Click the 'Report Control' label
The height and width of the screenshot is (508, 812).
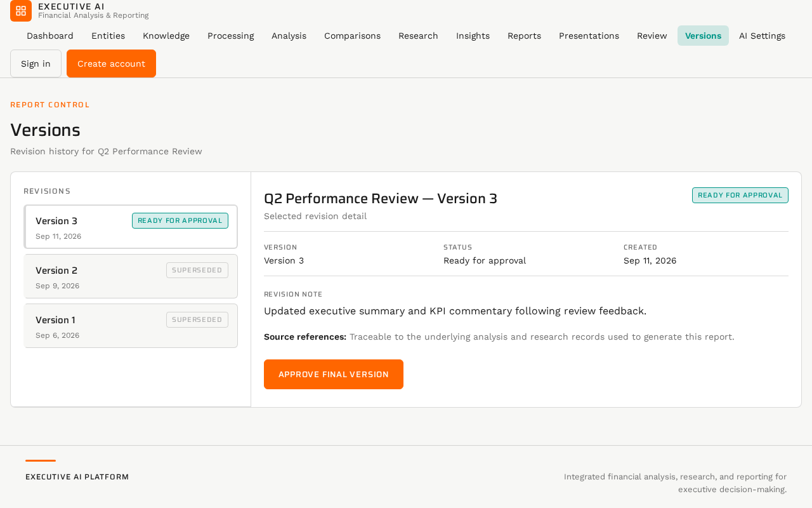50,105
